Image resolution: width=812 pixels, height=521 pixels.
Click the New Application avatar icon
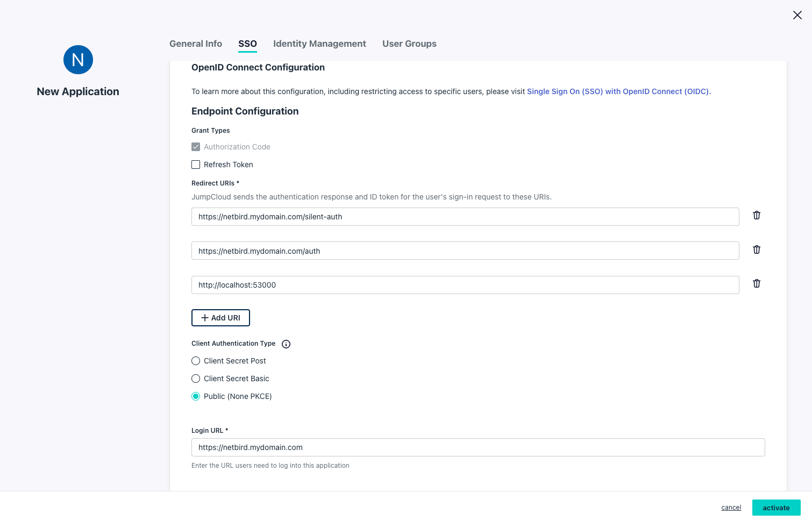(78, 60)
